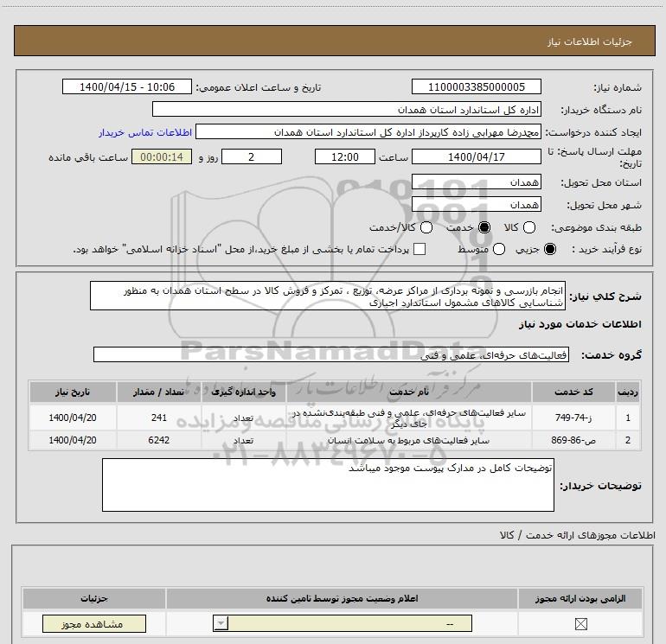666x644 pixels.
Task: Click the نام خدمت column header
Action: pyautogui.click(x=409, y=392)
